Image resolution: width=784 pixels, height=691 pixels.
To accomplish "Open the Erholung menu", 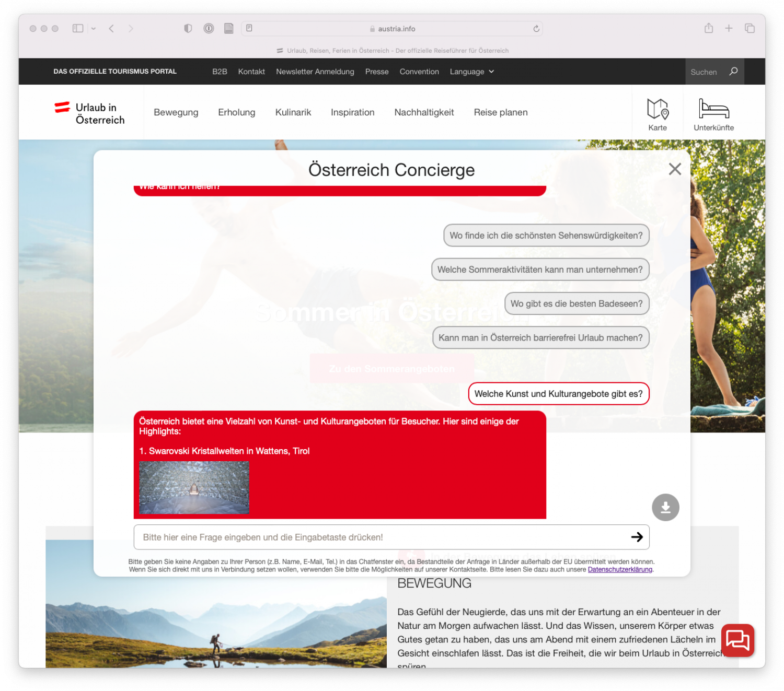I will pyautogui.click(x=237, y=112).
